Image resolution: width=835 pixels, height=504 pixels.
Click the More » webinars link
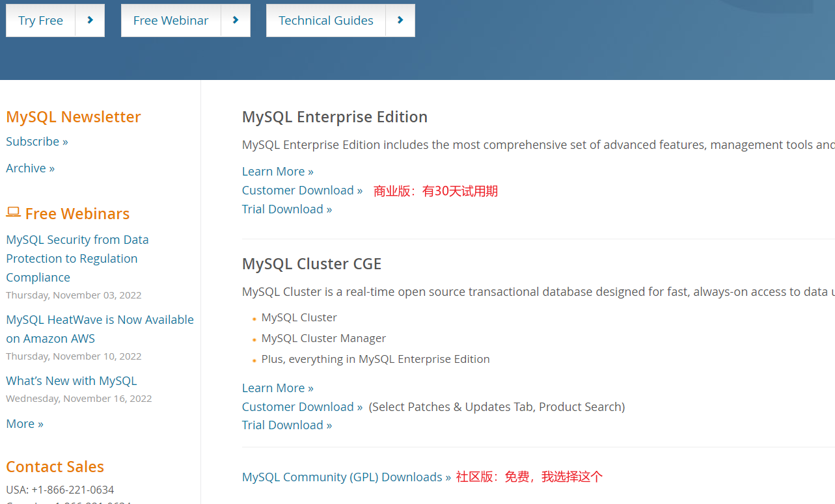25,424
